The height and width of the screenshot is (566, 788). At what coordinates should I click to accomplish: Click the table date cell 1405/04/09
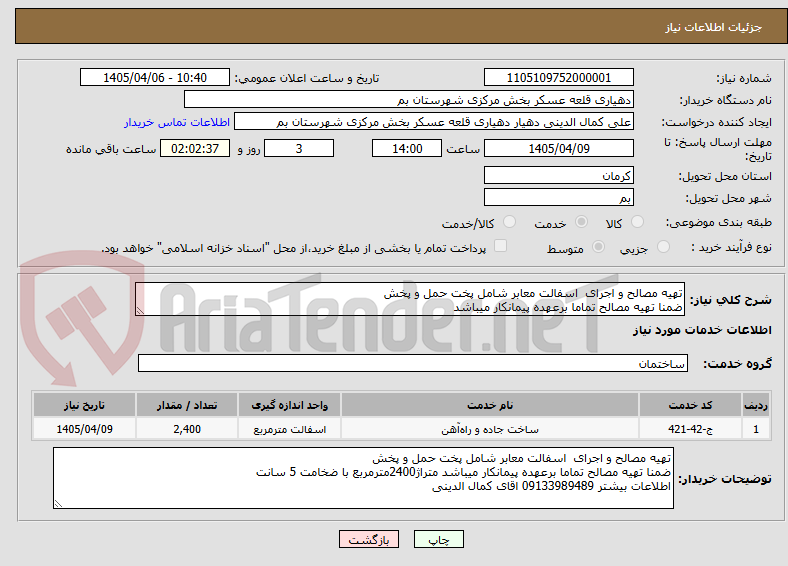click(84, 429)
